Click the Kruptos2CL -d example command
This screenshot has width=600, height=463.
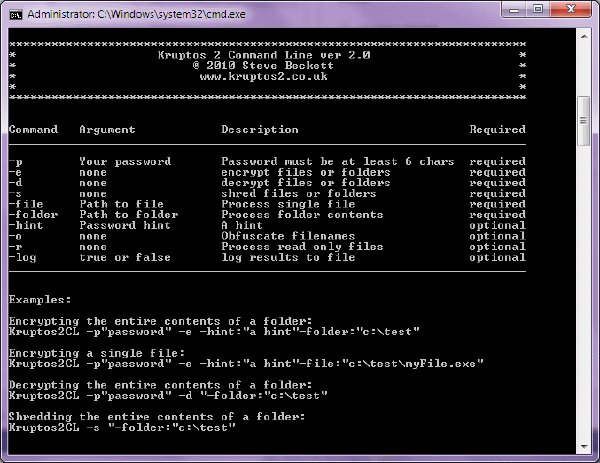pos(168,395)
